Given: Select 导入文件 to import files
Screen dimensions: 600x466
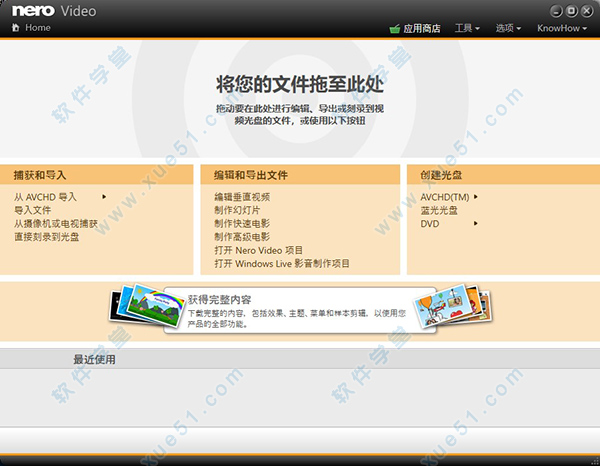Looking at the screenshot, I should (x=33, y=211).
